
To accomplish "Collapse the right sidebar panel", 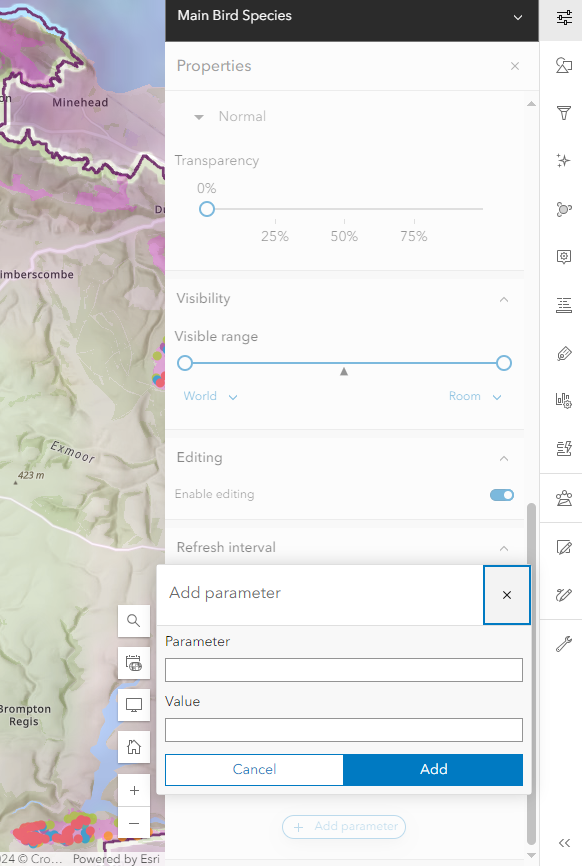I will point(565,843).
